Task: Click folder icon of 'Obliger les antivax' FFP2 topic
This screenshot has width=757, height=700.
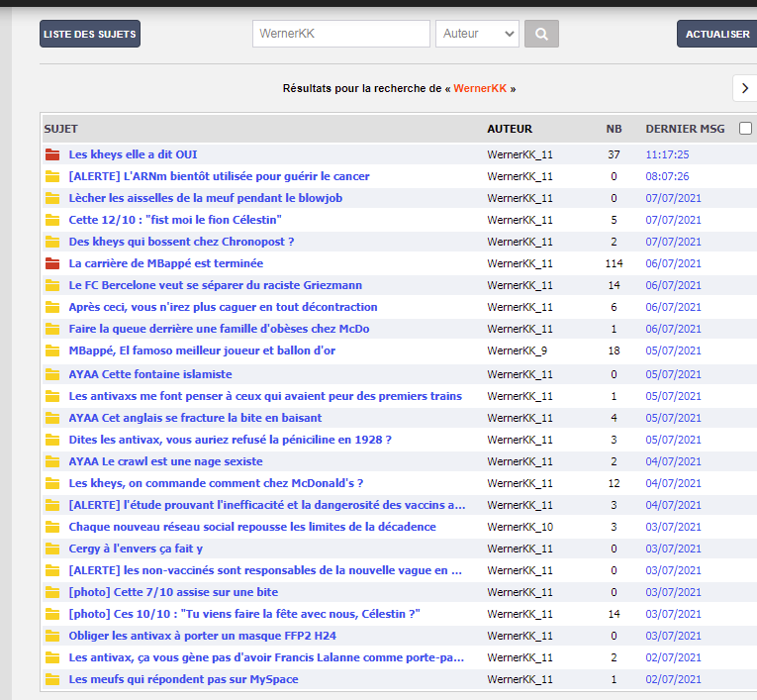Action: coord(52,636)
